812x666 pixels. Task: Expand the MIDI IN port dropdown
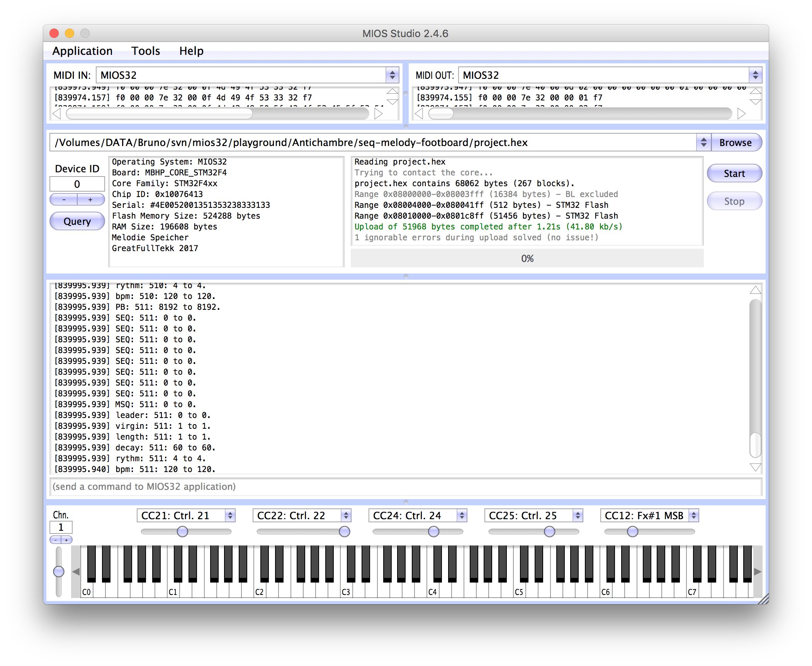pos(392,75)
